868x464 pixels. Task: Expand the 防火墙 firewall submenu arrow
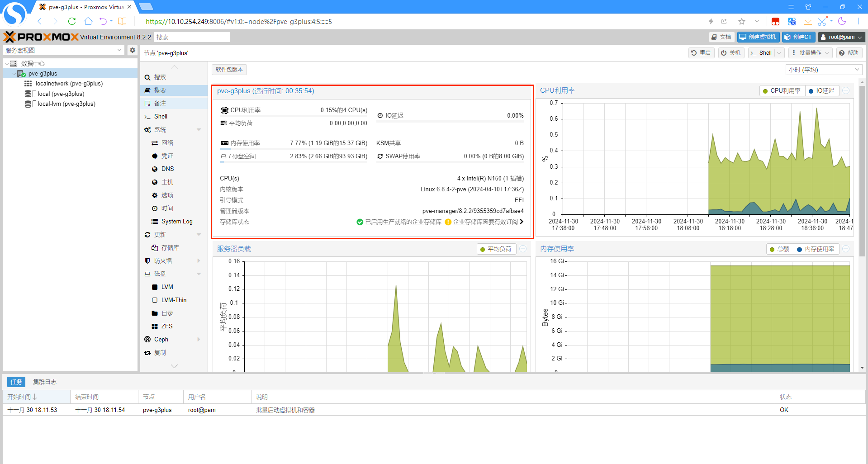coord(199,261)
